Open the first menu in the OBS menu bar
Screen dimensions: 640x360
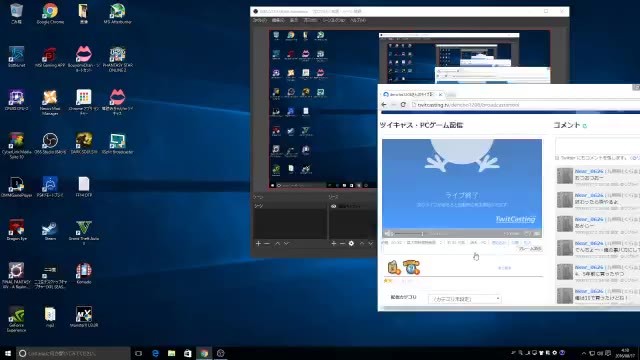(x=260, y=20)
